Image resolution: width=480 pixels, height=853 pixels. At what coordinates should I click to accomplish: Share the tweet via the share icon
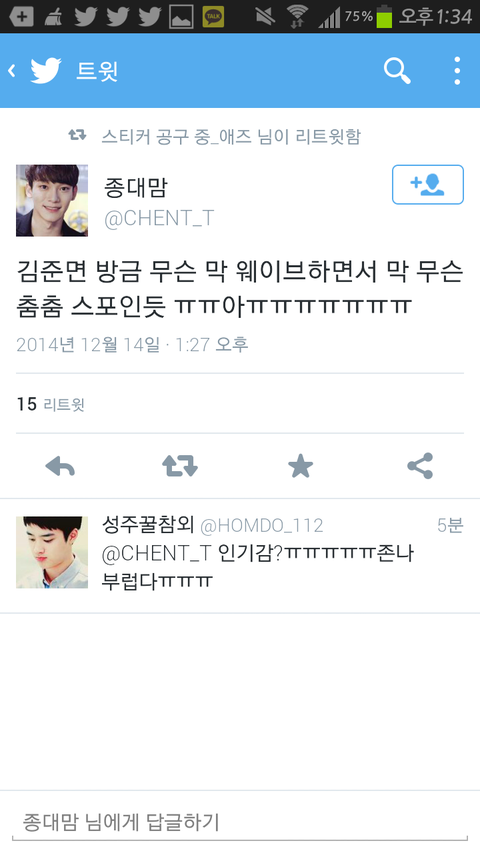coord(420,466)
